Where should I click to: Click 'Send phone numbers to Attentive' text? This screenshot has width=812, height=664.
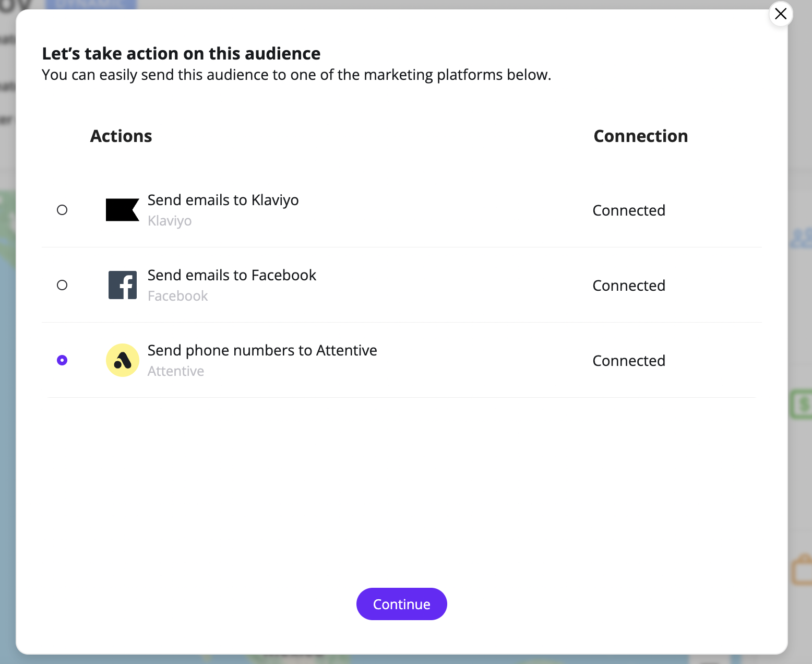[262, 350]
